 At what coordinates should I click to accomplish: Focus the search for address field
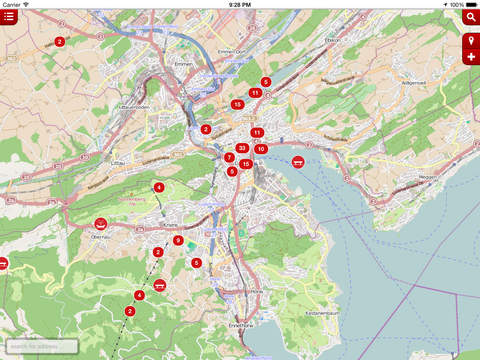coord(42,347)
